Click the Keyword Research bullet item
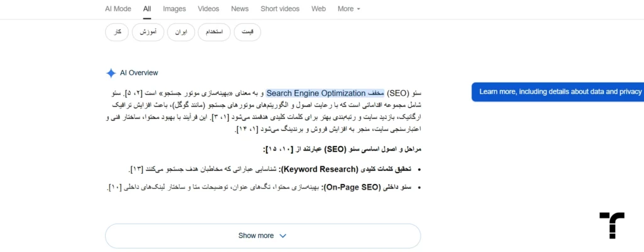 pyautogui.click(x=275, y=169)
